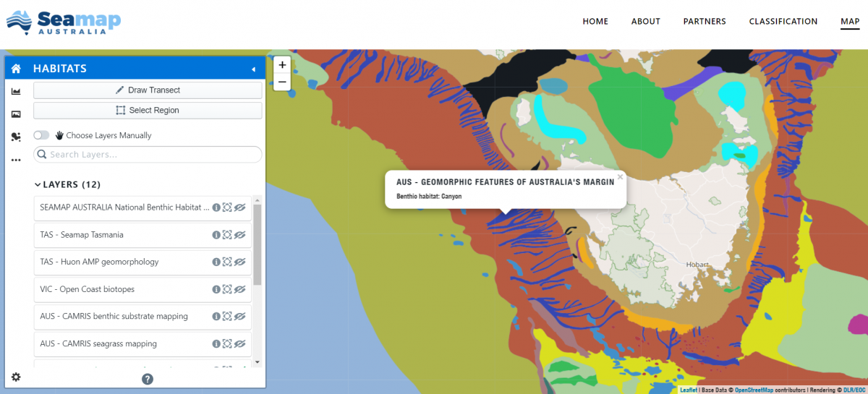Screen dimensions: 868x394
Task: Collapse the LAYERS (12) section
Action: pyautogui.click(x=38, y=184)
